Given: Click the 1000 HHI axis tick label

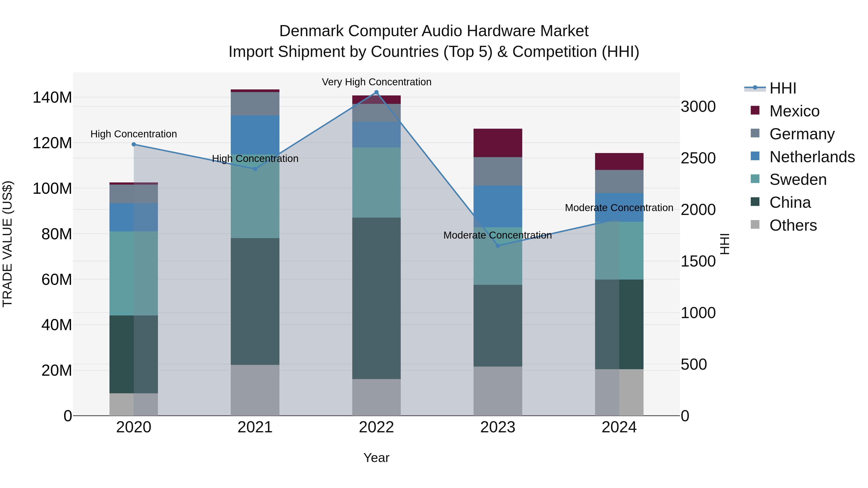Looking at the screenshot, I should 698,313.
